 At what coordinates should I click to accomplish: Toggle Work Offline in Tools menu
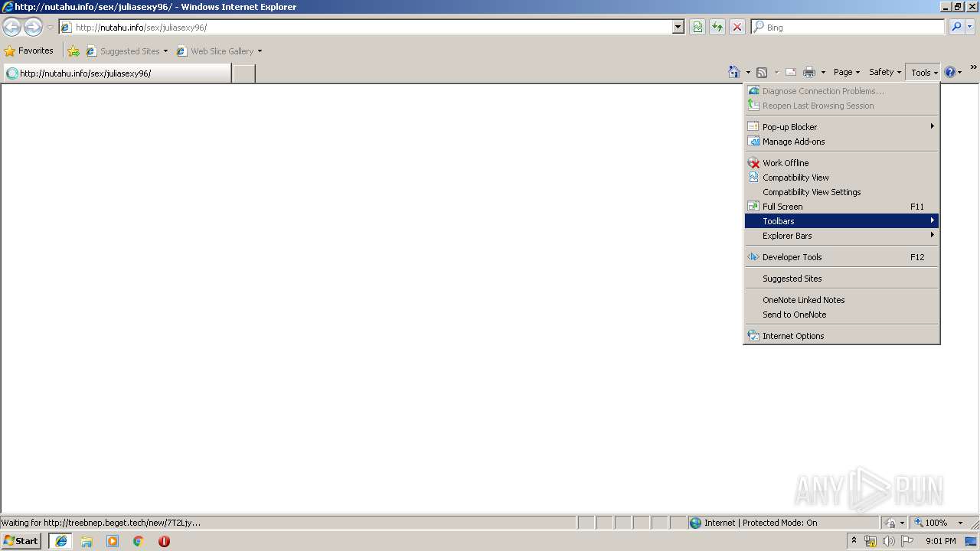point(841,163)
